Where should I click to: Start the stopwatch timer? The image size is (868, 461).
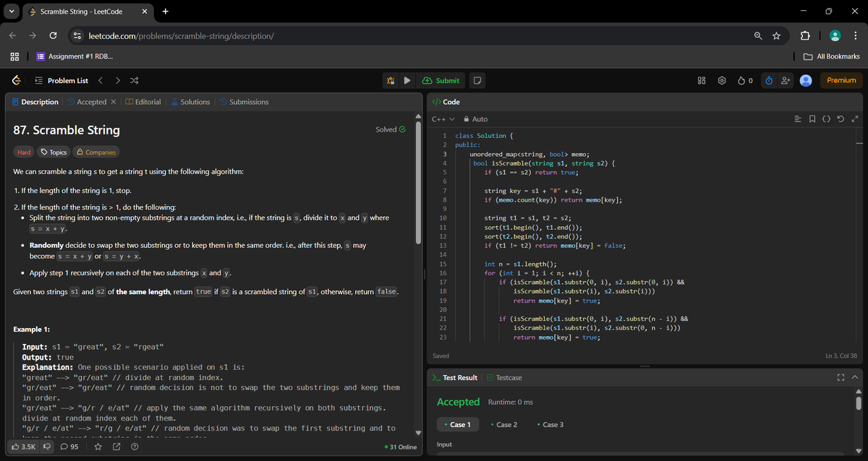click(x=769, y=80)
